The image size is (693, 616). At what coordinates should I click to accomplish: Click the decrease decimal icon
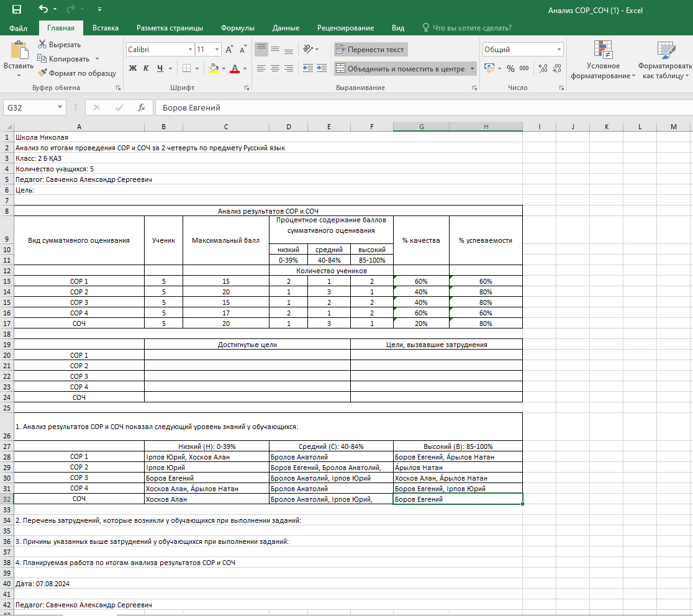coord(557,68)
